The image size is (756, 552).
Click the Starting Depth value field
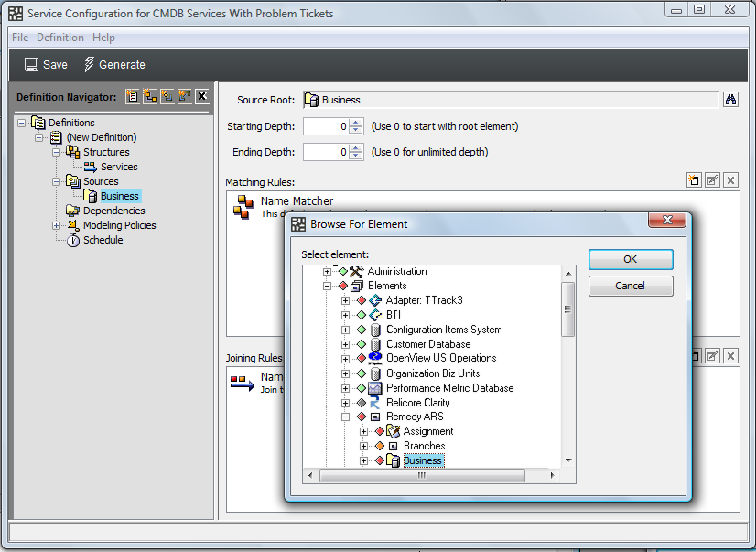tap(326, 126)
